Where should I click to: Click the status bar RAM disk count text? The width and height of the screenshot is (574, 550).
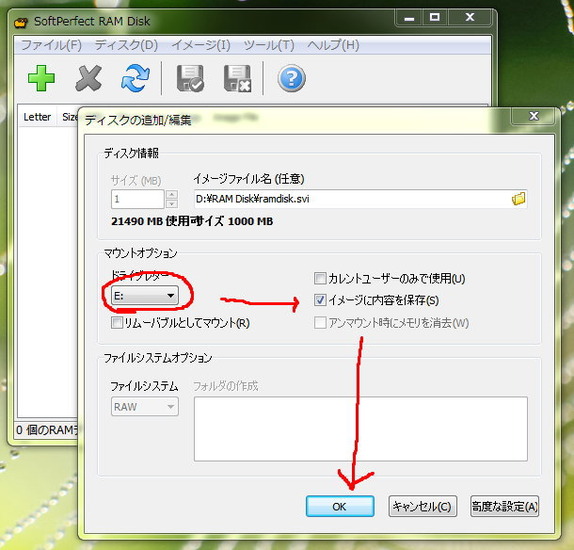pos(46,430)
